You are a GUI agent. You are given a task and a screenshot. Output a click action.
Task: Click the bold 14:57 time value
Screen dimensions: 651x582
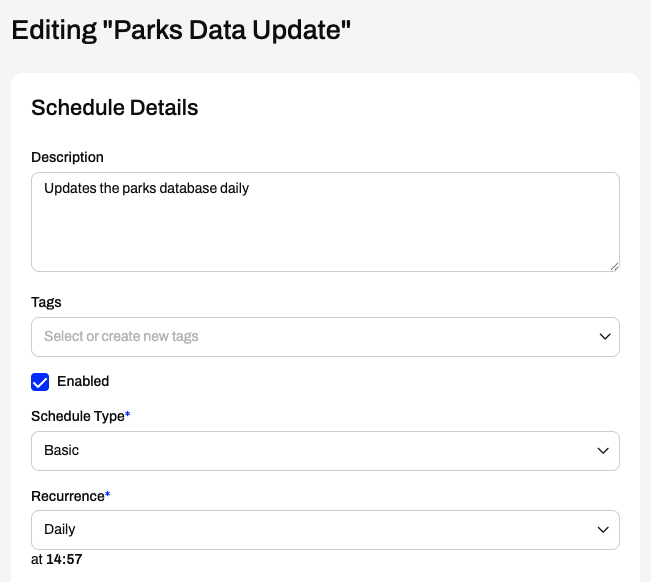point(64,559)
